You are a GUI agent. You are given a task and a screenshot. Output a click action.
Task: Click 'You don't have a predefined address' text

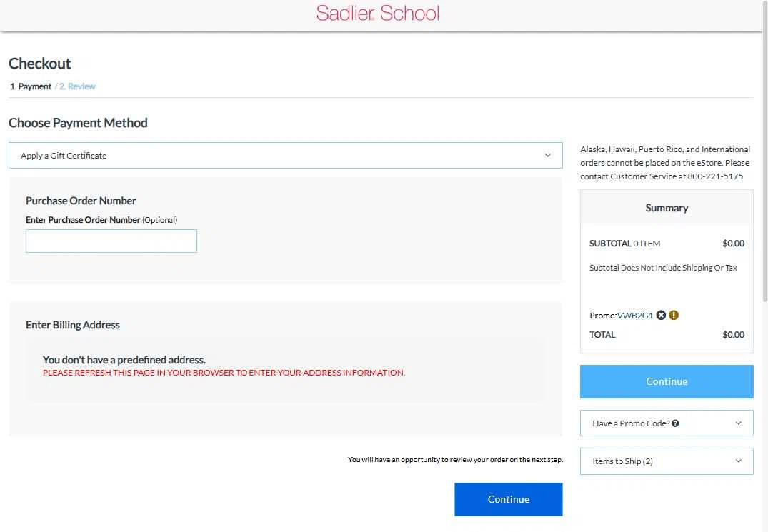point(124,360)
